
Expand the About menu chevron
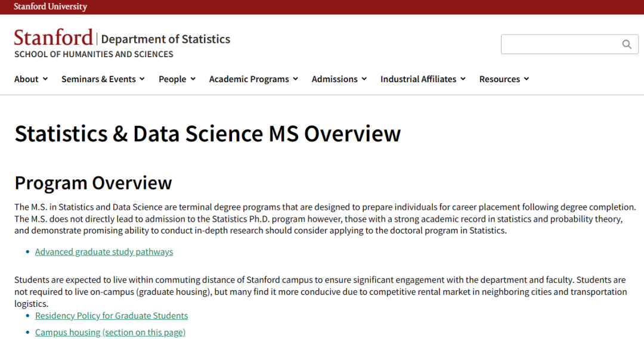tap(45, 79)
